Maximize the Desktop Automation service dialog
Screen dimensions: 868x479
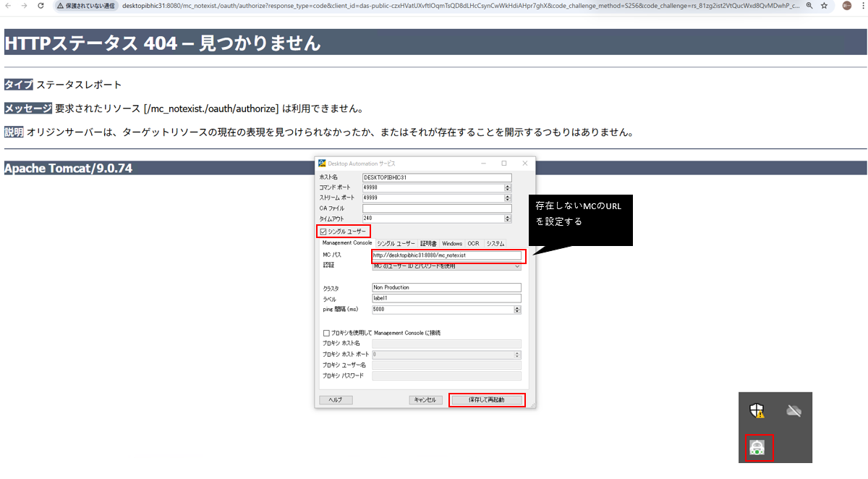tap(504, 164)
